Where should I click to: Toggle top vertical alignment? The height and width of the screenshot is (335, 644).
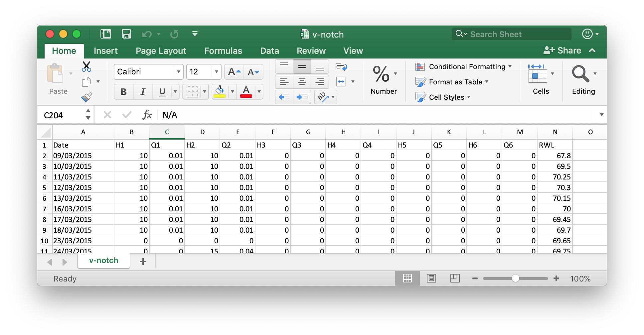(284, 66)
